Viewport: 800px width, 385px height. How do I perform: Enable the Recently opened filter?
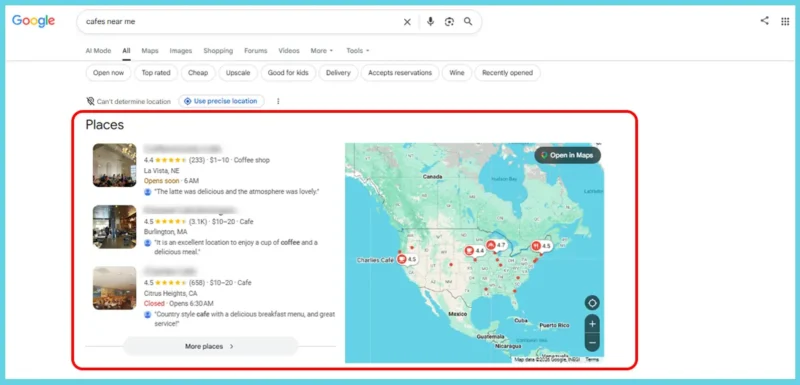[x=507, y=73]
